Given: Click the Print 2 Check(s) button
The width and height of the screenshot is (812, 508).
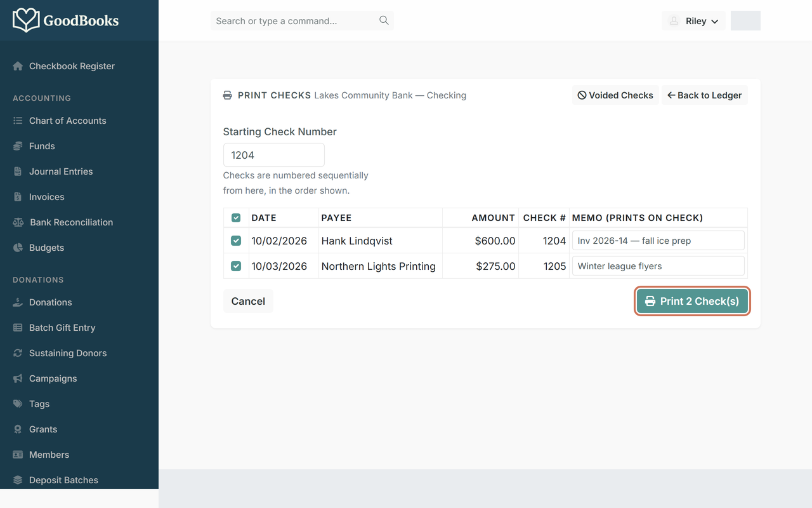Looking at the screenshot, I should coord(692,301).
